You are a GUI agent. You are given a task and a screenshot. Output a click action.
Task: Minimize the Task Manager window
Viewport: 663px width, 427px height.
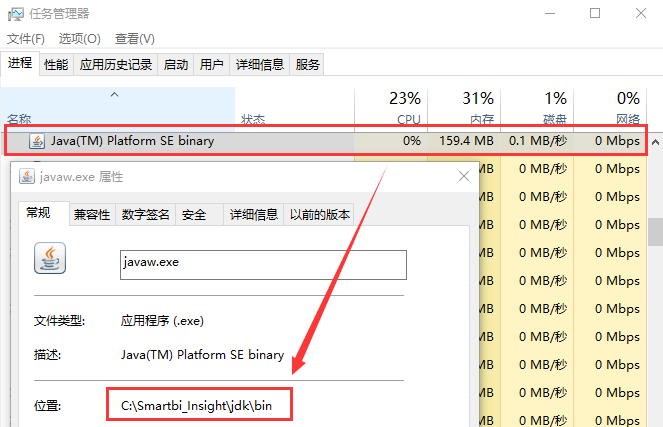[550, 14]
